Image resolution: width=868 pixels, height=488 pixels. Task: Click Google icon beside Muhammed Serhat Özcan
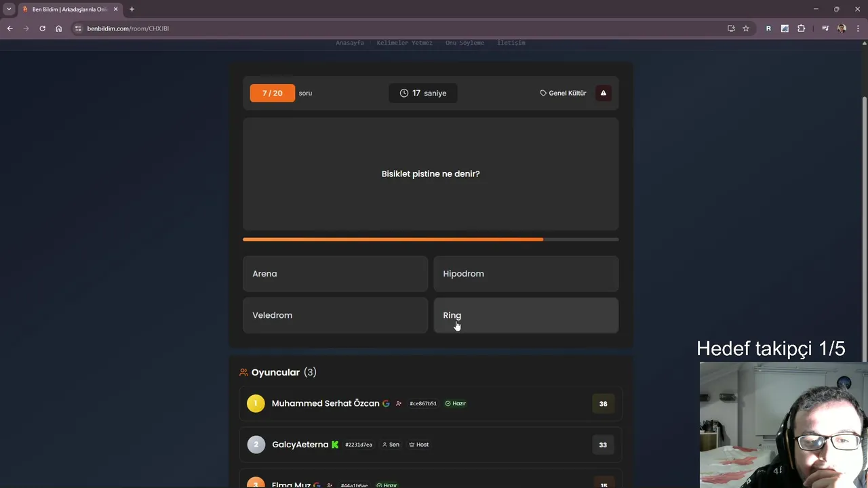(386, 403)
